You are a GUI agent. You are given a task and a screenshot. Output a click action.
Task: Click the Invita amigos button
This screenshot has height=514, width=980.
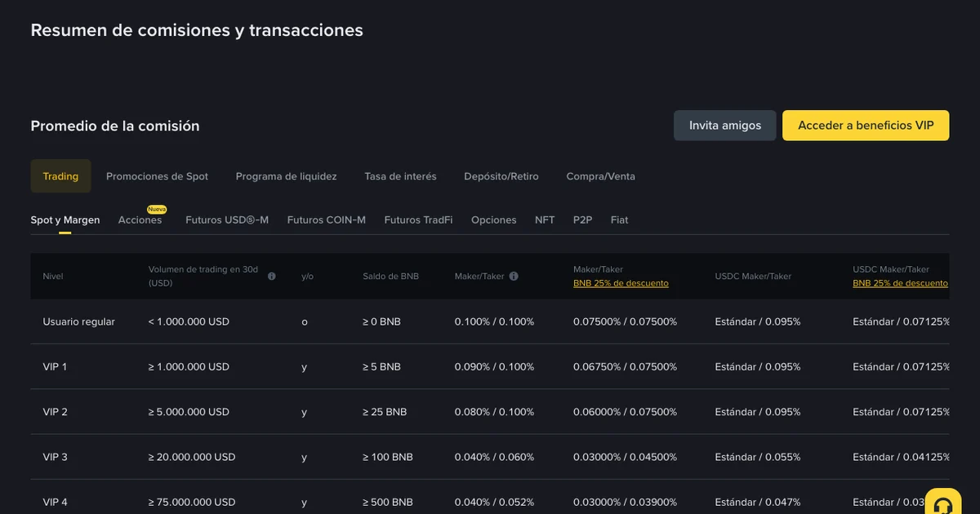pyautogui.click(x=725, y=126)
